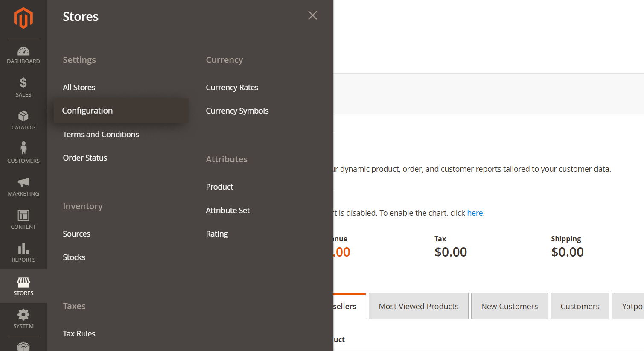
Task: Select Configuration under Settings
Action: pyautogui.click(x=87, y=111)
